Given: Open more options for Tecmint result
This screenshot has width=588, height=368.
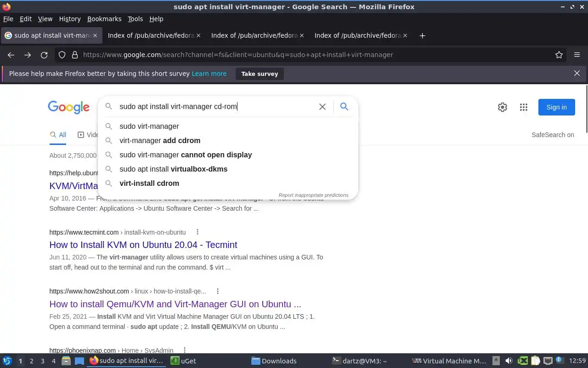Looking at the screenshot, I should pyautogui.click(x=198, y=232).
